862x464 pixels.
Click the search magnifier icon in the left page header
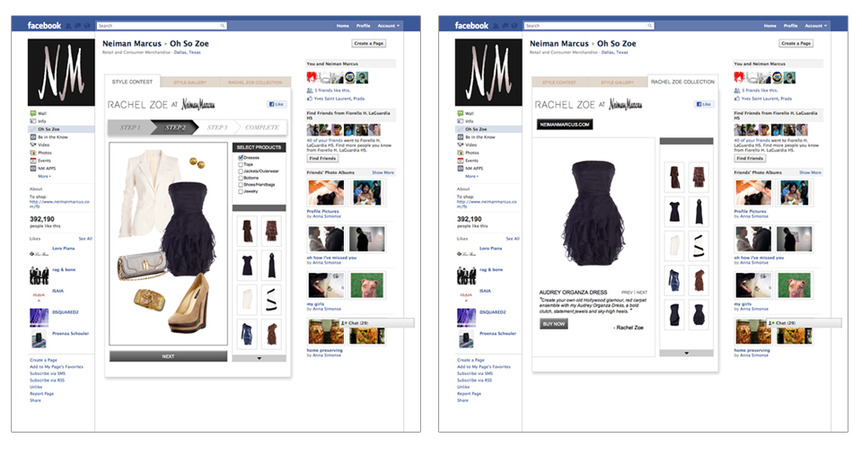click(x=222, y=26)
